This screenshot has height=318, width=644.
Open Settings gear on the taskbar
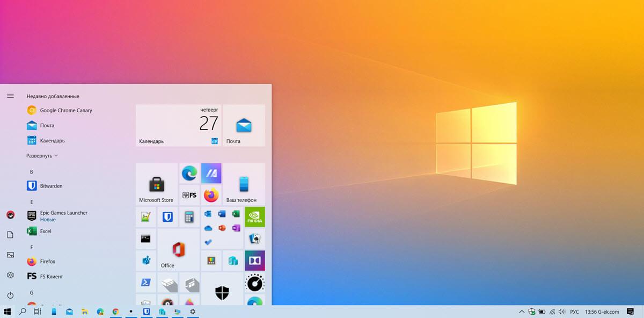[x=193, y=312]
